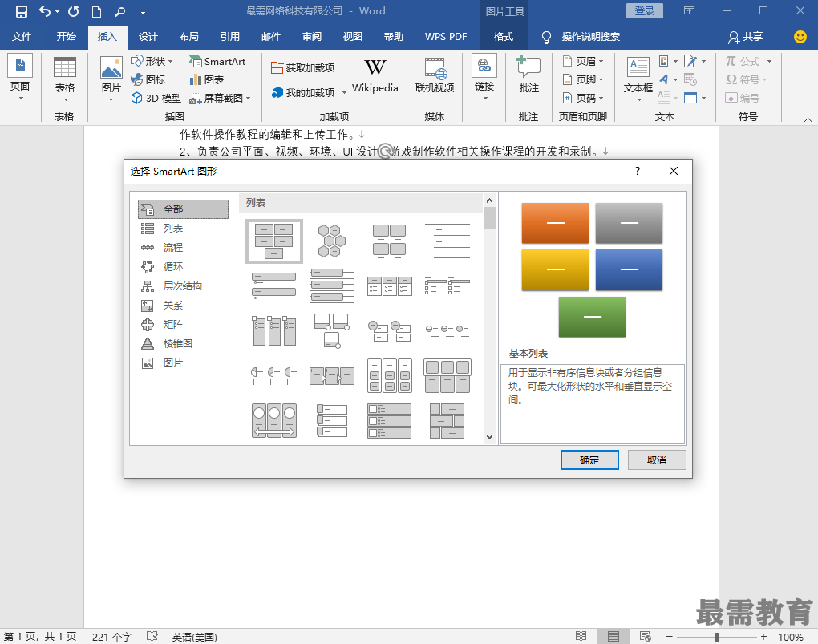The width and height of the screenshot is (818, 644).
Task: Insert 联机视频 online video
Action: pyautogui.click(x=435, y=75)
